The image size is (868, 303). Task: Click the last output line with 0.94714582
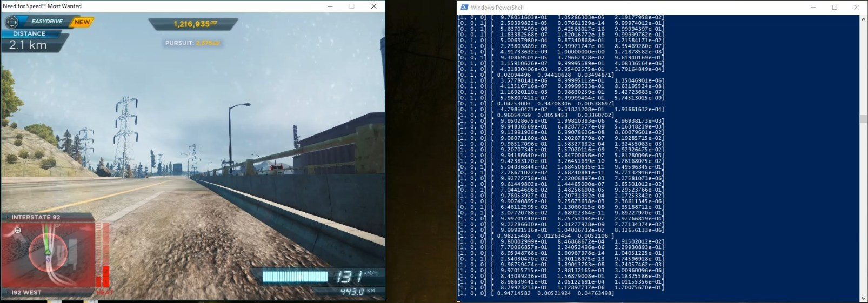click(x=536, y=293)
